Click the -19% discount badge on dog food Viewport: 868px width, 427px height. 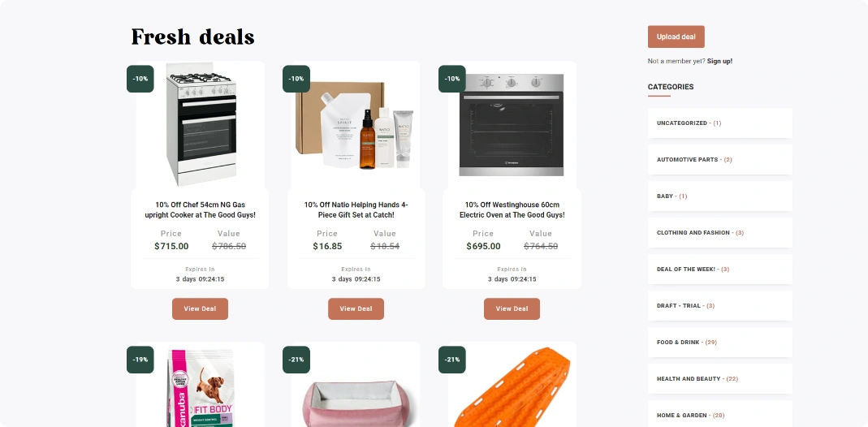pos(140,360)
